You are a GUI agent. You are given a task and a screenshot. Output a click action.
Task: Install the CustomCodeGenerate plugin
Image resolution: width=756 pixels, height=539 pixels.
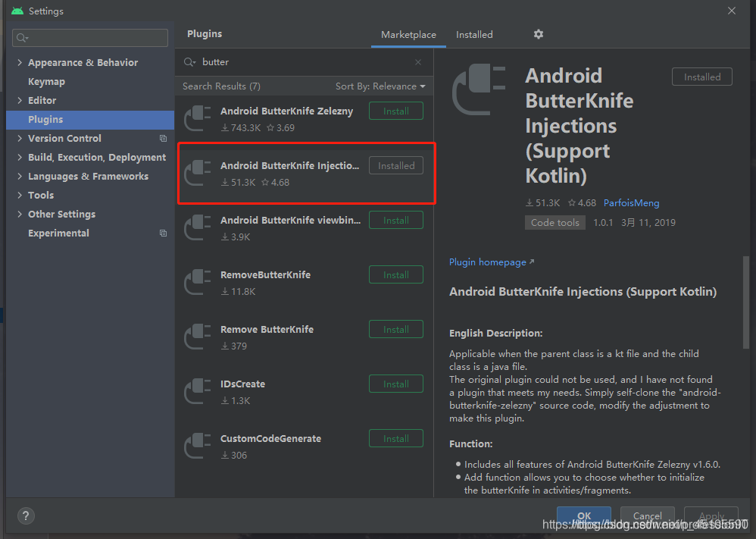point(396,438)
